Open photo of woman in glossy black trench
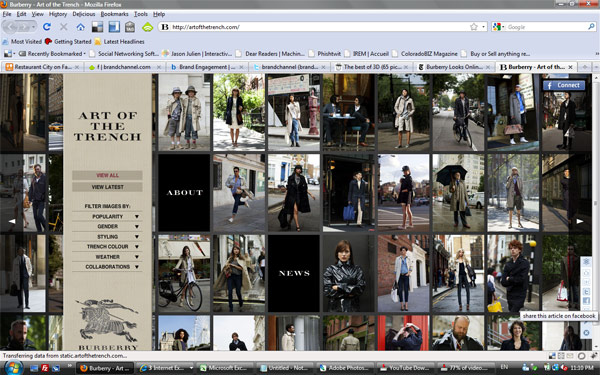This screenshot has width=600, height=375. (349, 273)
